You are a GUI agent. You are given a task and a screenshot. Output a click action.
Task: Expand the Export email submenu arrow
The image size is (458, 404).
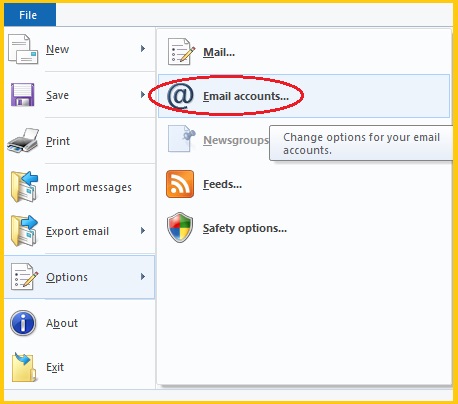click(x=143, y=231)
